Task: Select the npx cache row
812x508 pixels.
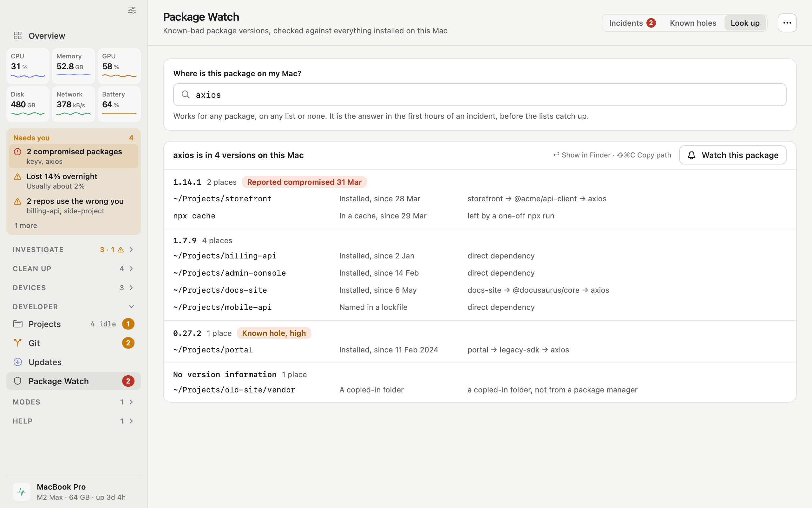Action: pos(480,216)
